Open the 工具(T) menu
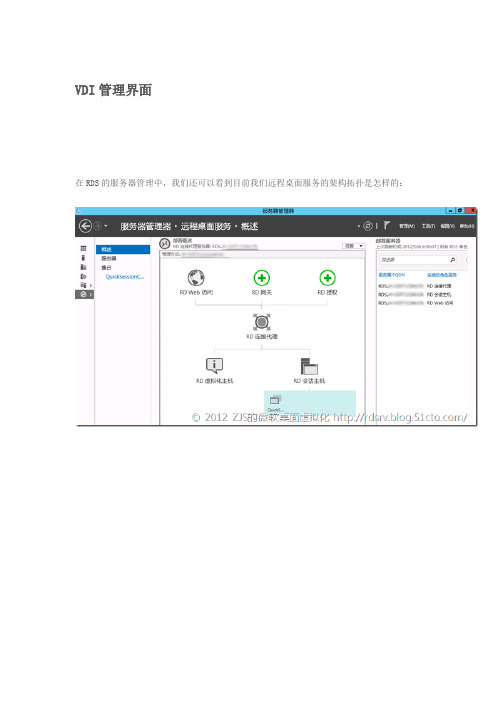This screenshot has width=496, height=702. [x=428, y=227]
